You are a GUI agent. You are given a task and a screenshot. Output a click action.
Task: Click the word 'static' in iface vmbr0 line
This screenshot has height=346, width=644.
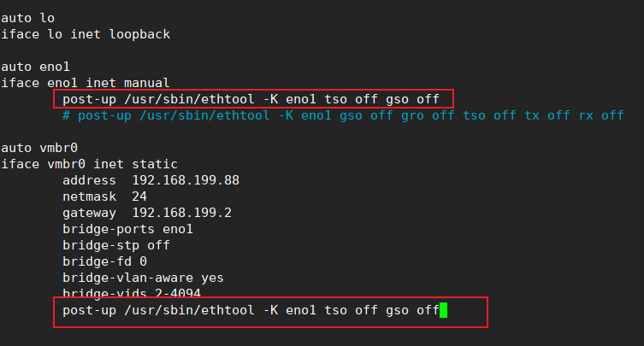154,164
